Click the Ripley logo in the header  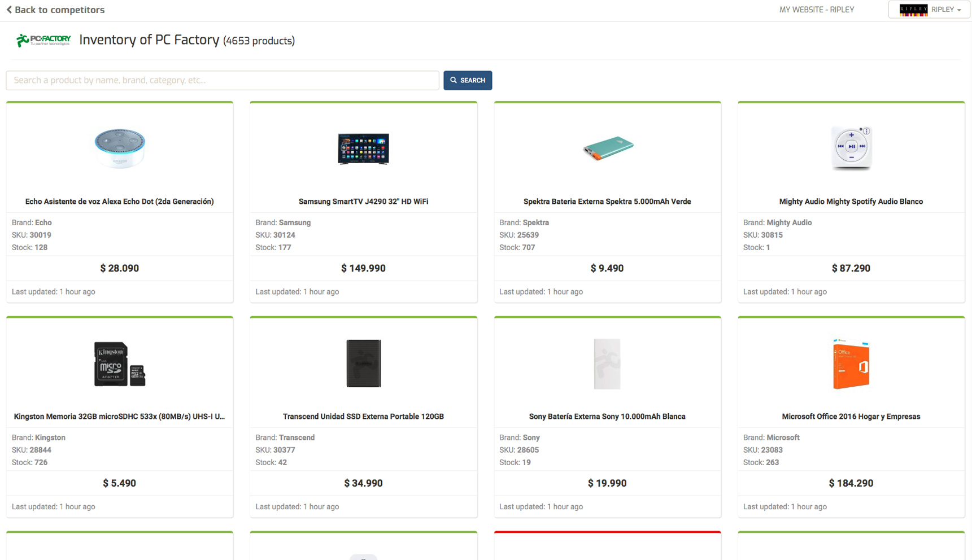(913, 10)
